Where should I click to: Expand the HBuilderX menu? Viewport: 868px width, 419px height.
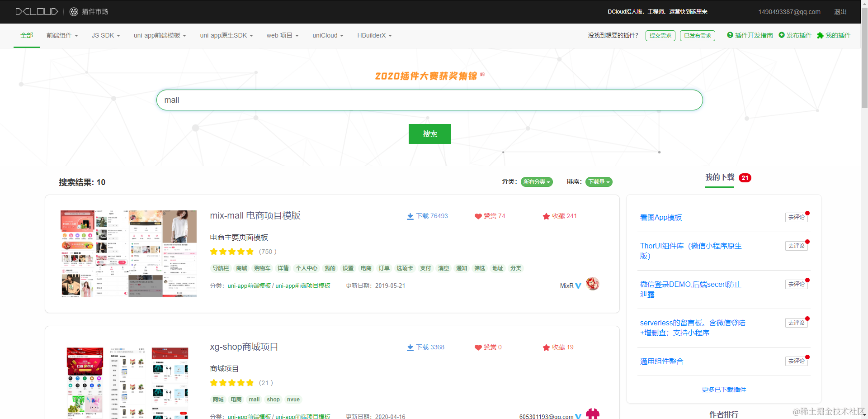coord(375,35)
